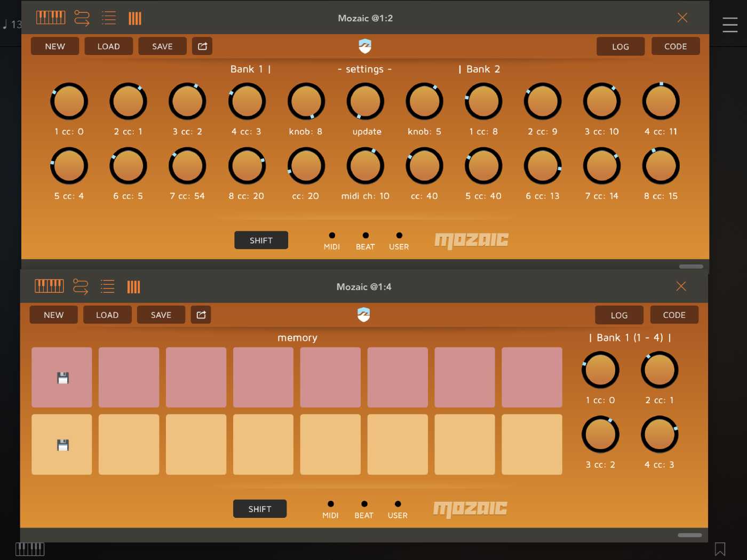
Task: Click the 'memory' label above the pads
Action: 298,338
